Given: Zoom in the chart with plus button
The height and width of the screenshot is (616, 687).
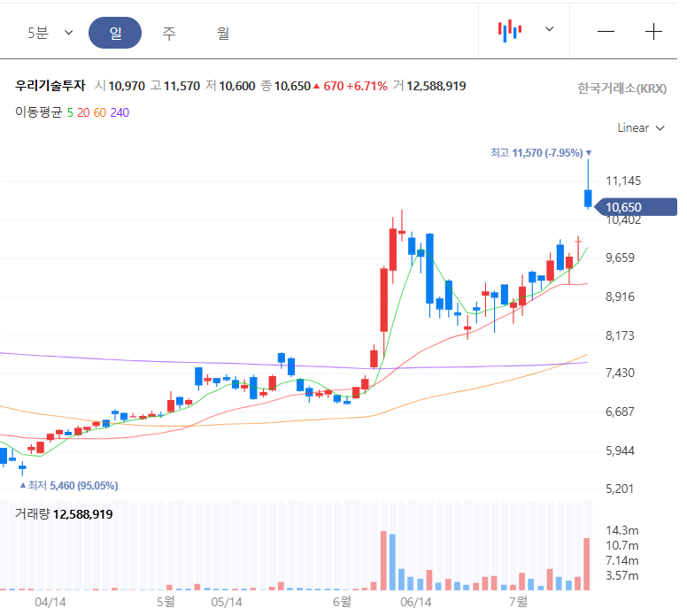Looking at the screenshot, I should pos(653,32).
